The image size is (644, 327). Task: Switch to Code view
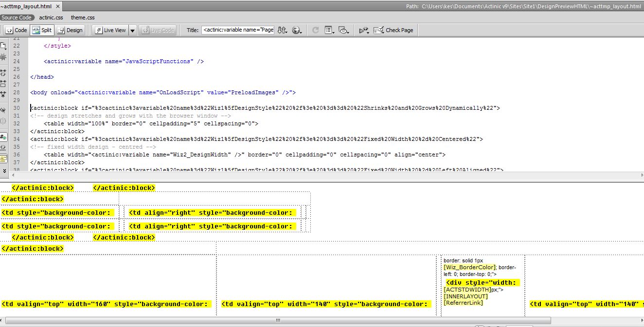click(x=16, y=30)
